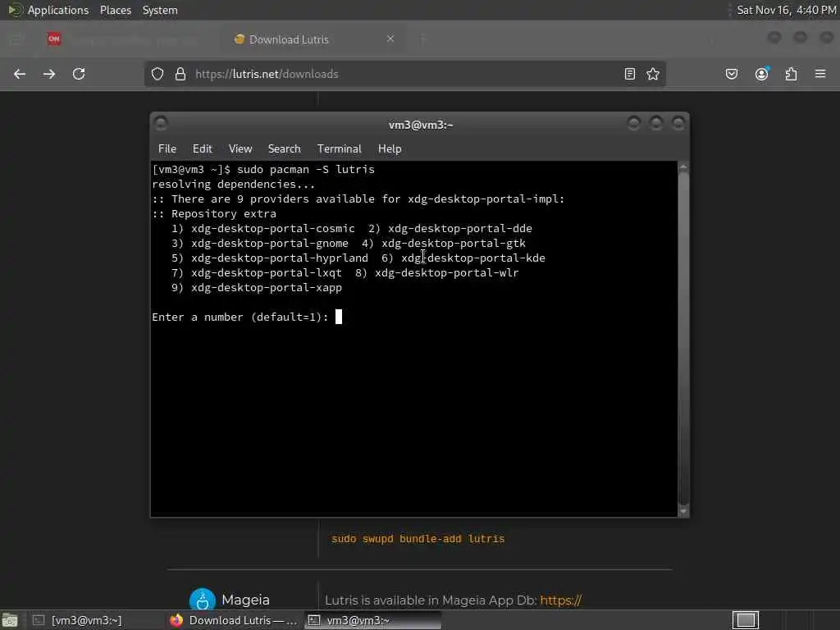
Task: Open the Firefox hamburger menu
Action: 820,73
